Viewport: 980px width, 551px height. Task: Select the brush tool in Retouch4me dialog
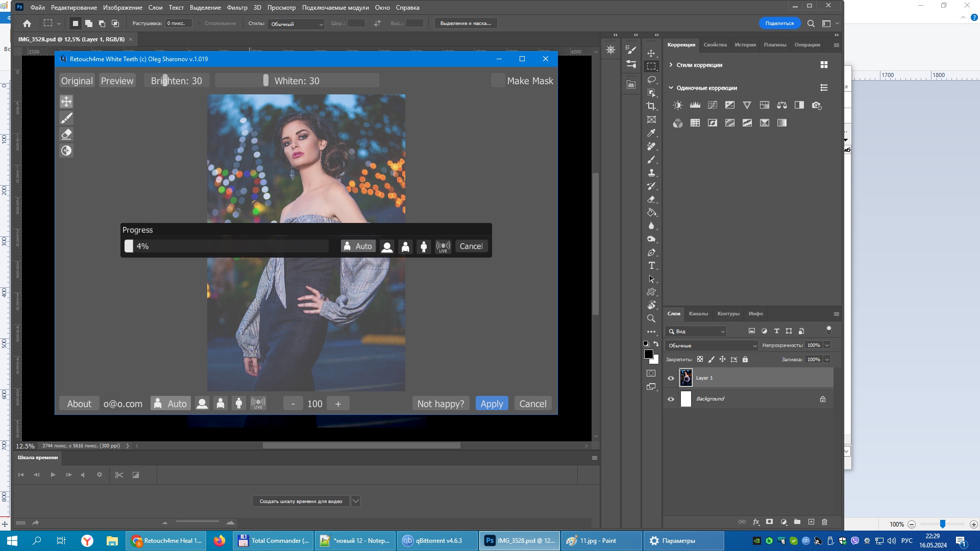(66, 118)
